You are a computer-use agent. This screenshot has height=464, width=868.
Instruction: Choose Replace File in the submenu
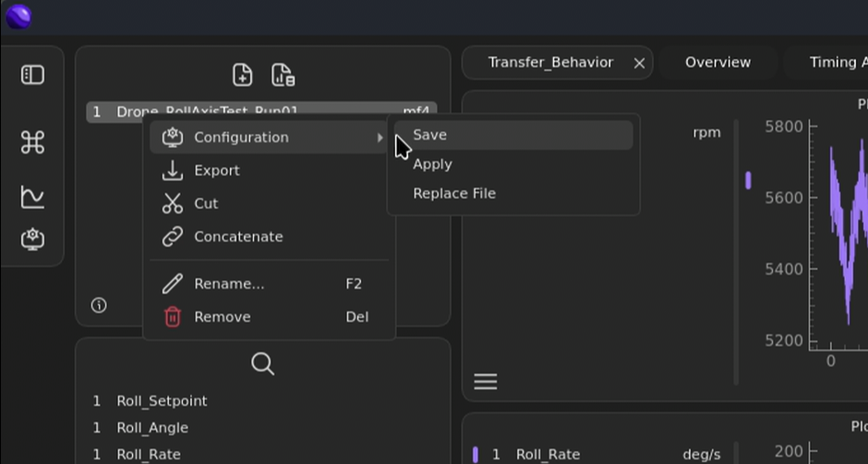[454, 194]
